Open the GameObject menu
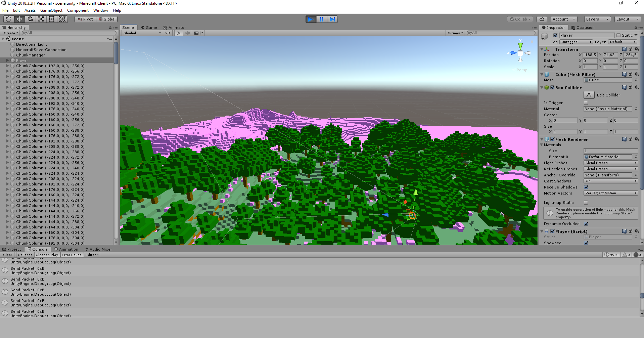The image size is (644, 338). pos(51,10)
